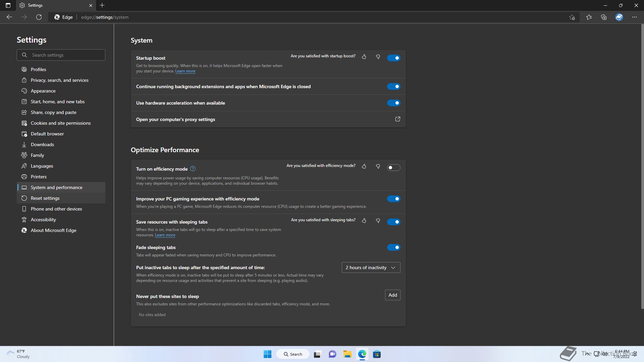Turn off sleeping tabs toggle

point(393,222)
